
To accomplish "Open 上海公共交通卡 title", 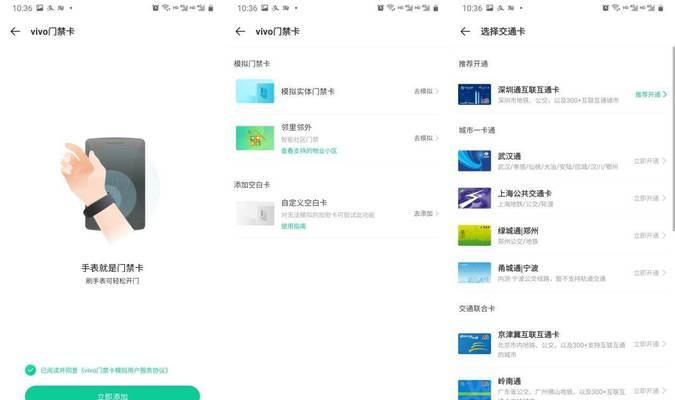I will (x=524, y=193).
